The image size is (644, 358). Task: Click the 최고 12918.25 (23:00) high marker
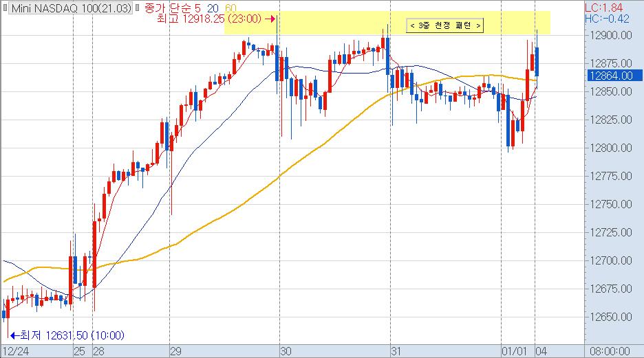point(215,19)
